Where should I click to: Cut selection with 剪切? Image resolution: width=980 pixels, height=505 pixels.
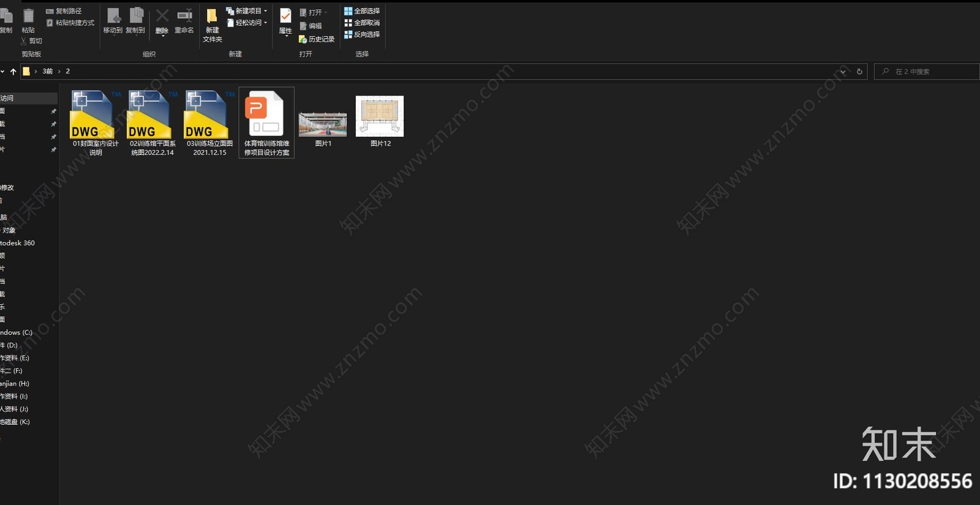(x=31, y=41)
